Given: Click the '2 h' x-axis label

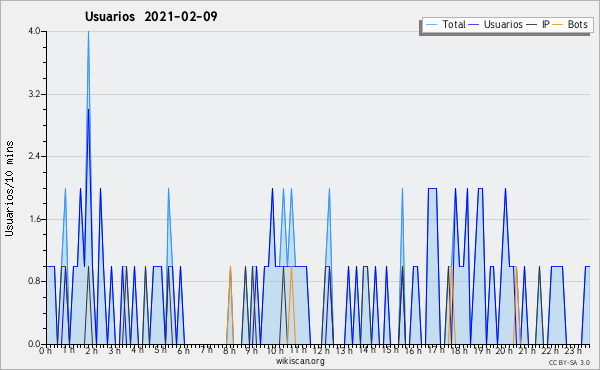Looking at the screenshot, I should coord(91,350).
